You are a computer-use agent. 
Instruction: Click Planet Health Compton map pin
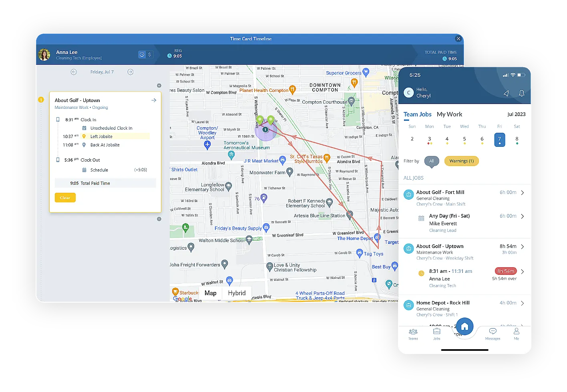[x=293, y=89]
